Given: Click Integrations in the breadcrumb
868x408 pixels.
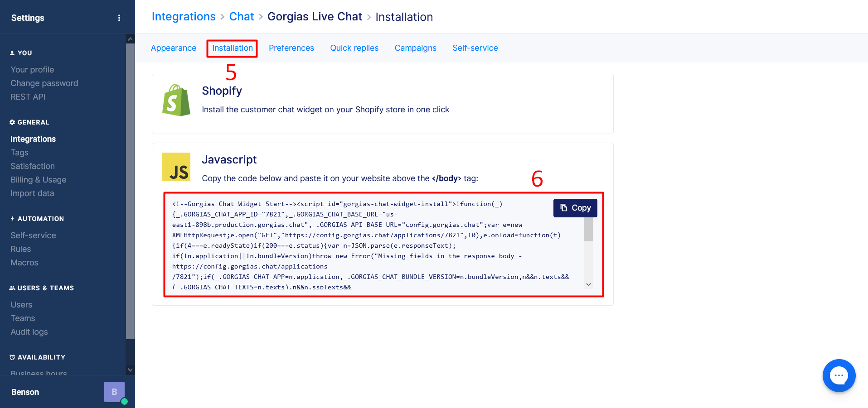Looking at the screenshot, I should click(x=184, y=17).
